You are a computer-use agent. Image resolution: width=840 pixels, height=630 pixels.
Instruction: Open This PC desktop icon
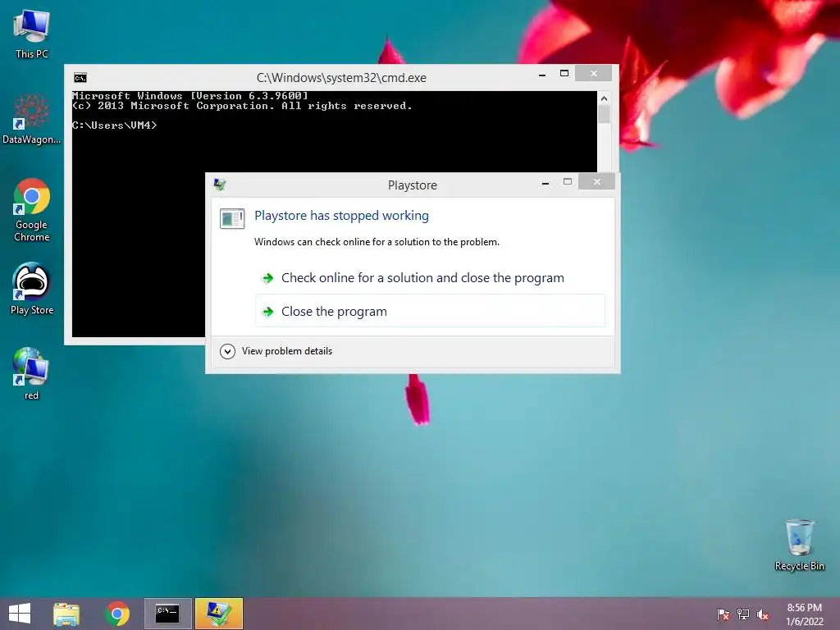32,34
